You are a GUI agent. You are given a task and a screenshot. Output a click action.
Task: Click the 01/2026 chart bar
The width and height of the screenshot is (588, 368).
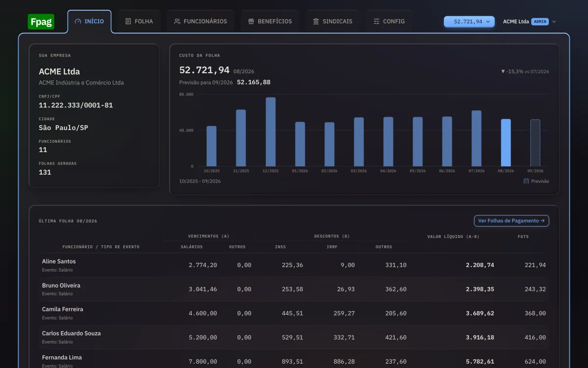(x=300, y=144)
